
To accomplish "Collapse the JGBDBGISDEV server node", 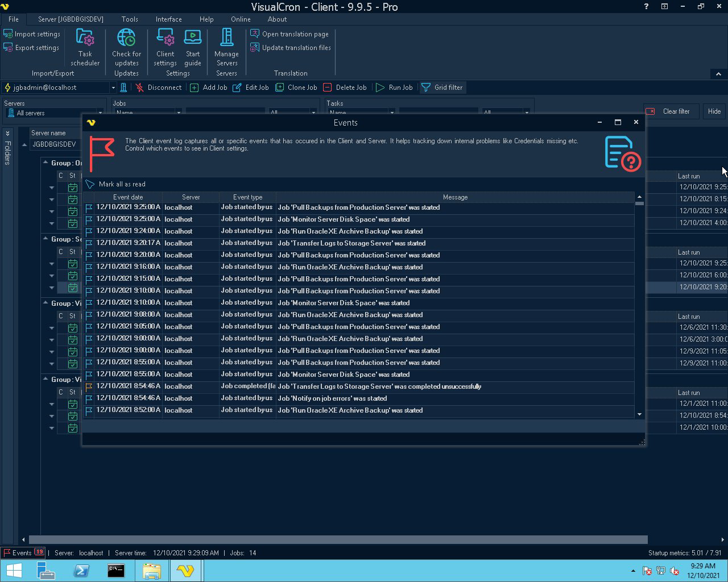I will pyautogui.click(x=24, y=144).
